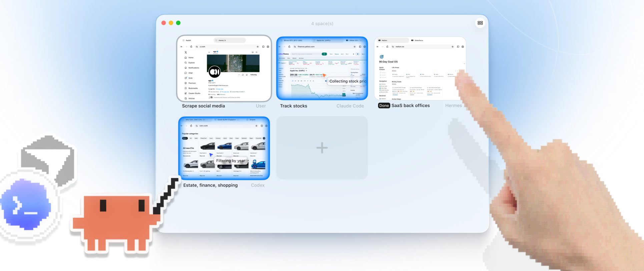The width and height of the screenshot is (644, 271).
Task: Click the Filtering by year status tooltip
Action: [x=230, y=161]
